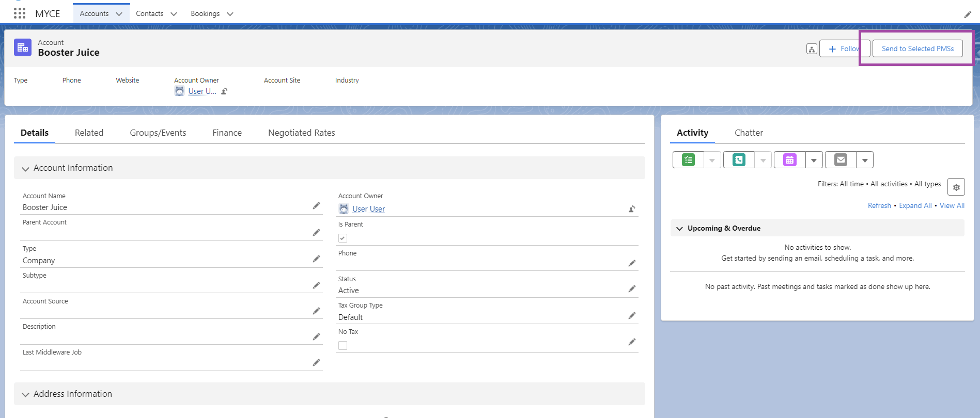Image resolution: width=980 pixels, height=418 pixels.
Task: Open dropdown arrow next to email button
Action: (x=865, y=160)
